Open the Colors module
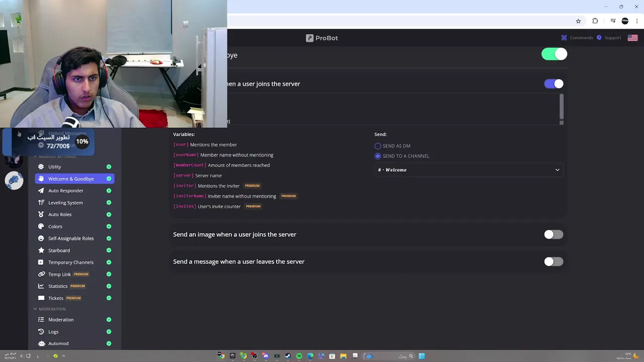The image size is (644, 362). click(74, 227)
